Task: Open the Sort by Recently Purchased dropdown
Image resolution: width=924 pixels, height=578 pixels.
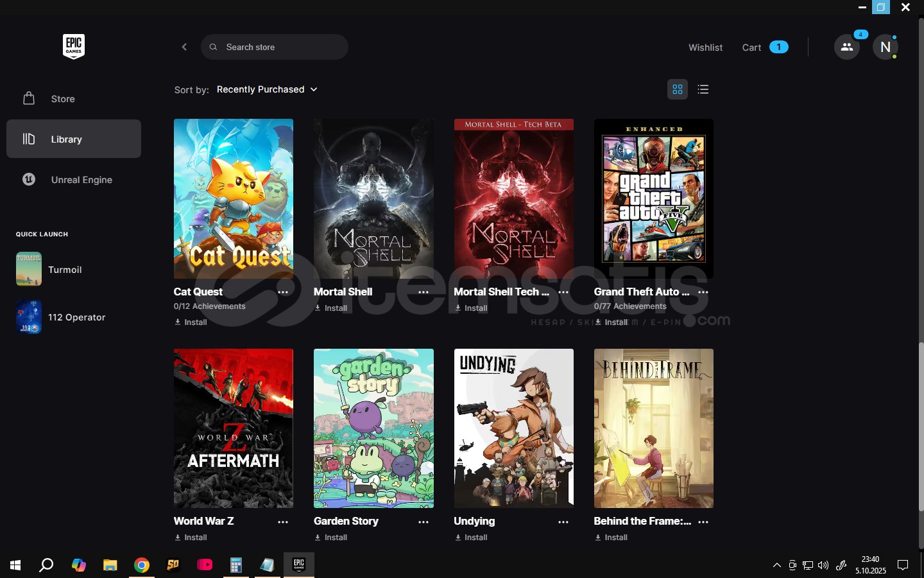Action: [x=267, y=89]
